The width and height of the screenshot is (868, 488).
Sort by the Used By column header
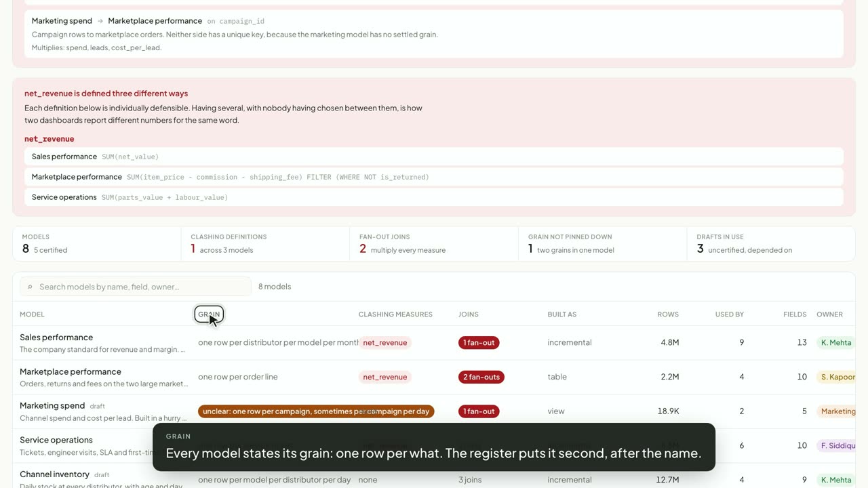(730, 314)
